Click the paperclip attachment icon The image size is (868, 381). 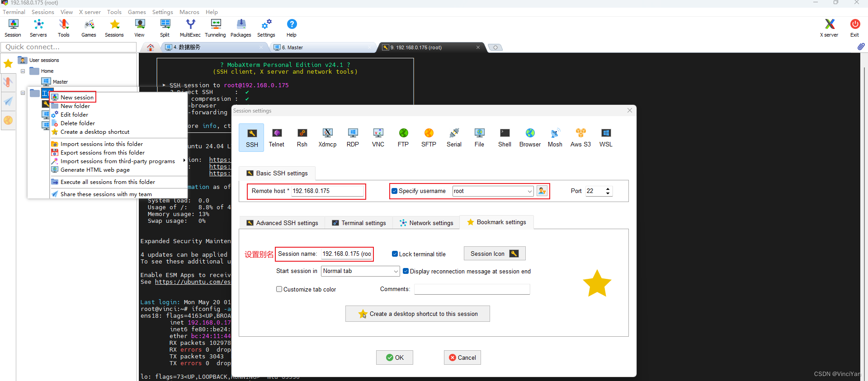(x=861, y=47)
